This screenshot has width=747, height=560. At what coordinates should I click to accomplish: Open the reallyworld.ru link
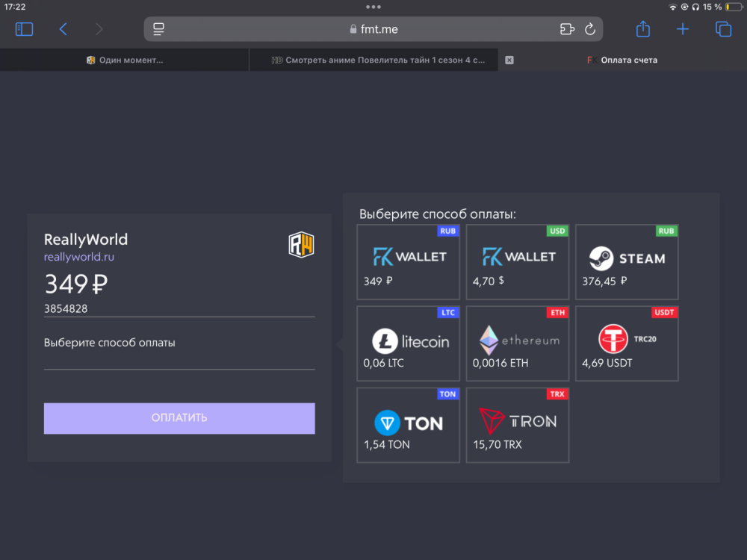point(79,257)
